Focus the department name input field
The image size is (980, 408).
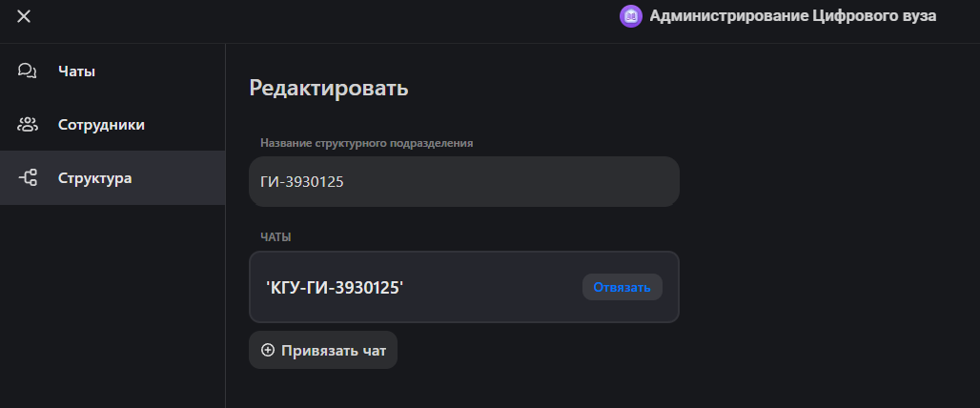pyautogui.click(x=463, y=181)
